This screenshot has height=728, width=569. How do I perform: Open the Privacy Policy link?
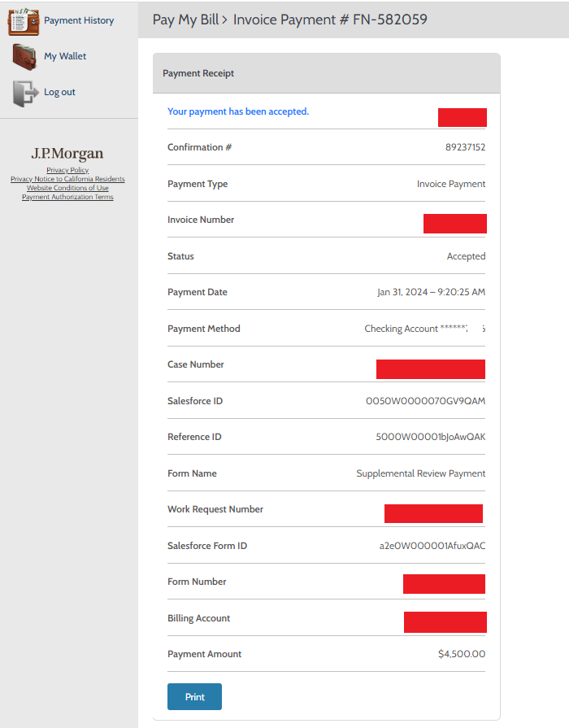coord(67,170)
